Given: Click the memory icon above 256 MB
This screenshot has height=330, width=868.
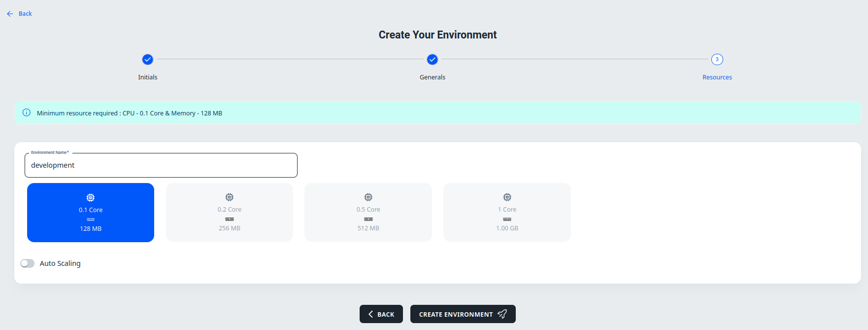Looking at the screenshot, I should pos(230,219).
